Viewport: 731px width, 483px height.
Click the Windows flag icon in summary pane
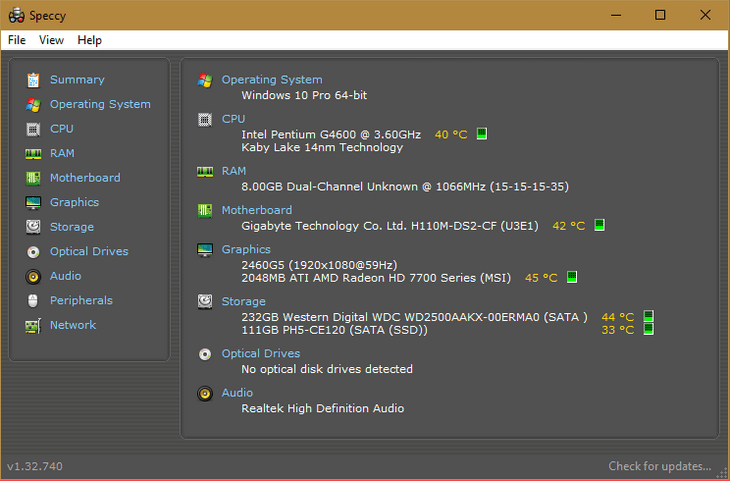pos(205,80)
